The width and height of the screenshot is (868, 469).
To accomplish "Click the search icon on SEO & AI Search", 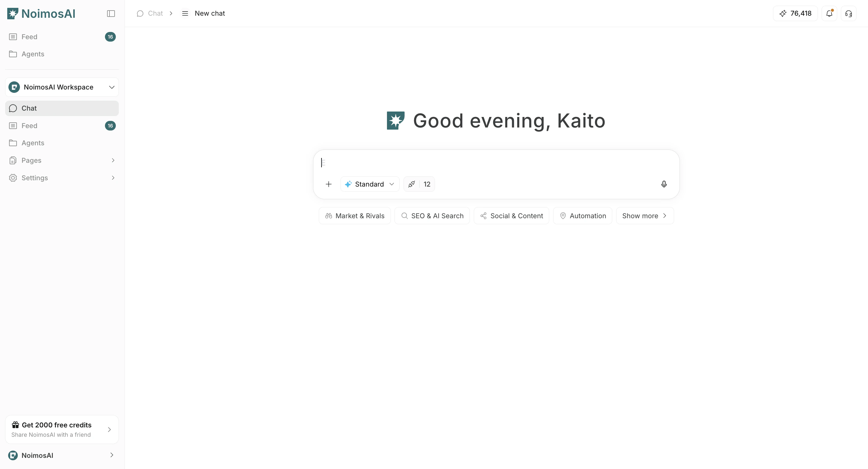I will point(404,216).
